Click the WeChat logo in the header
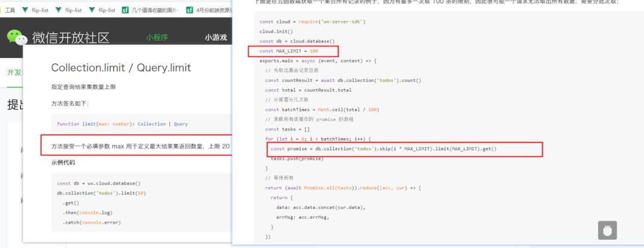Screen dimensions: 644x248 tap(17, 37)
